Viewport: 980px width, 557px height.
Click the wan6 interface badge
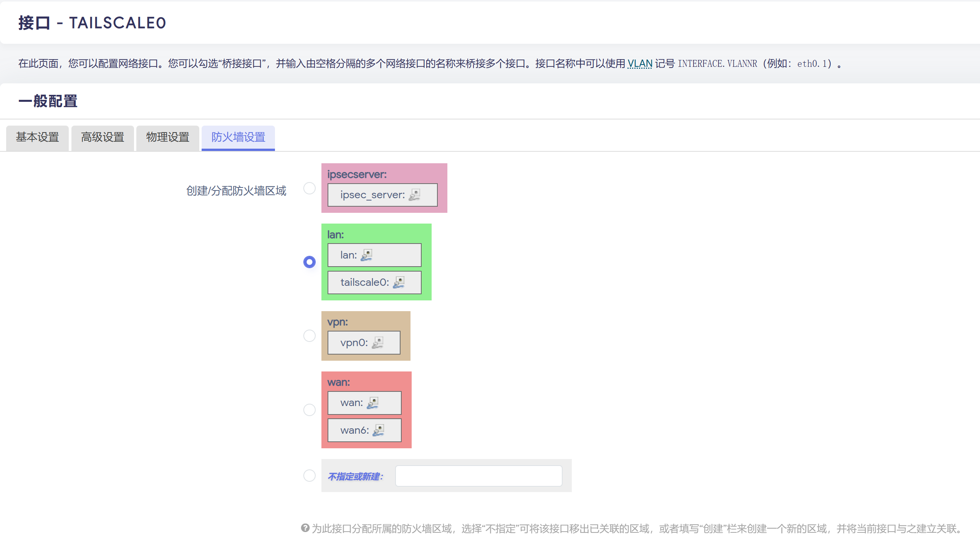(364, 430)
